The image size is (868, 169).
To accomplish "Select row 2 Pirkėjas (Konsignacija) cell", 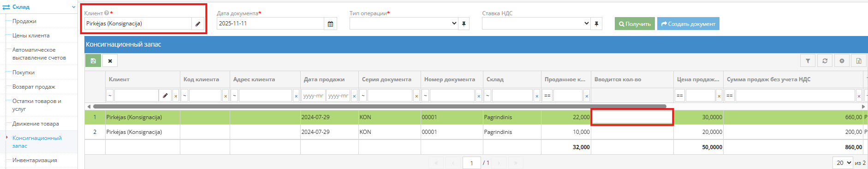I will pos(143,132).
